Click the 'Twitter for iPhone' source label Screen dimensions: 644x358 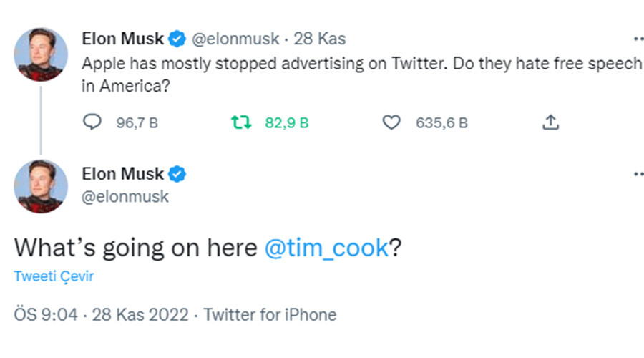tap(270, 314)
